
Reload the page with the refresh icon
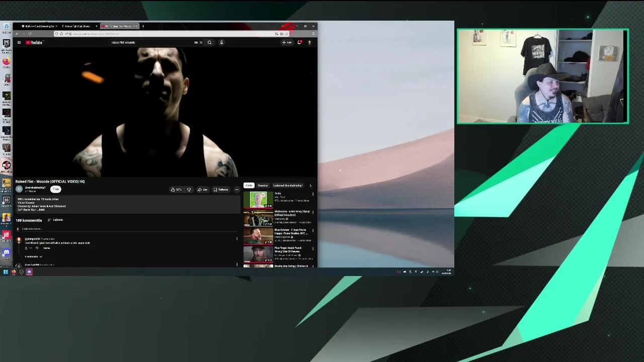[30, 34]
